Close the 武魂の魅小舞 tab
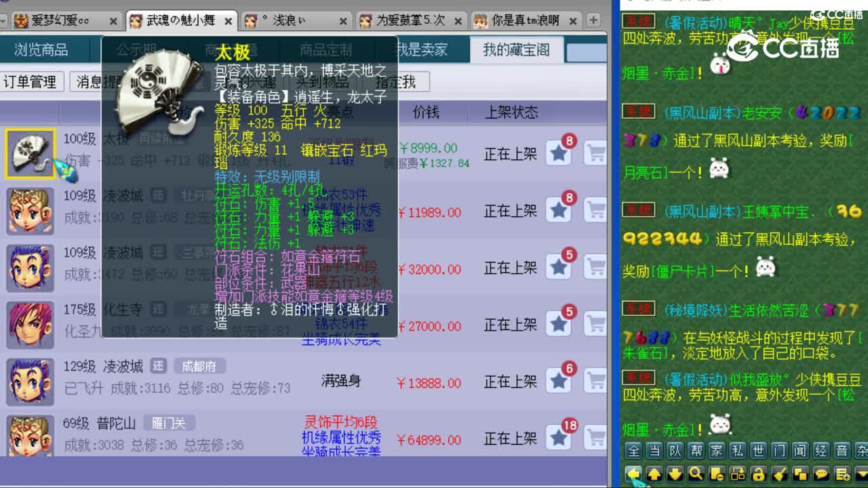868x488 pixels. tap(229, 22)
